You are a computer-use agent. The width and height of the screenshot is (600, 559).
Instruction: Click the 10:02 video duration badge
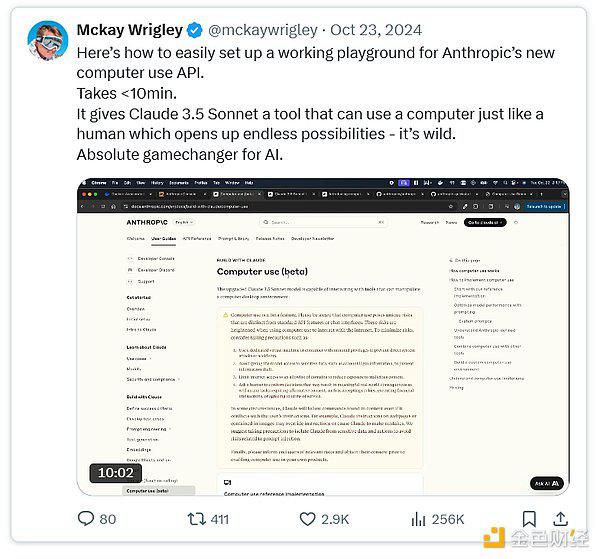pyautogui.click(x=116, y=473)
